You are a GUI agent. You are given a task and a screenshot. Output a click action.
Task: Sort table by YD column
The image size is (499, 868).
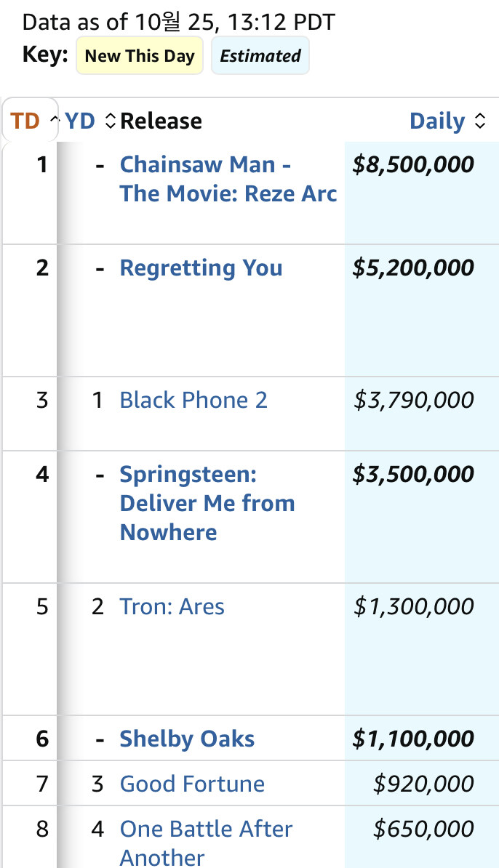(80, 121)
